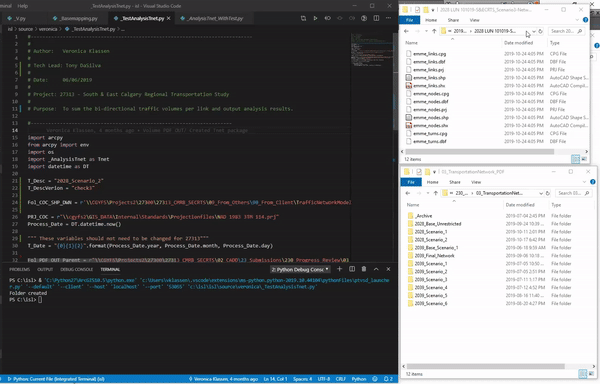600x384 pixels.
Task: Click the Compare Changes icon in the editor toolbar
Action: pos(303,18)
